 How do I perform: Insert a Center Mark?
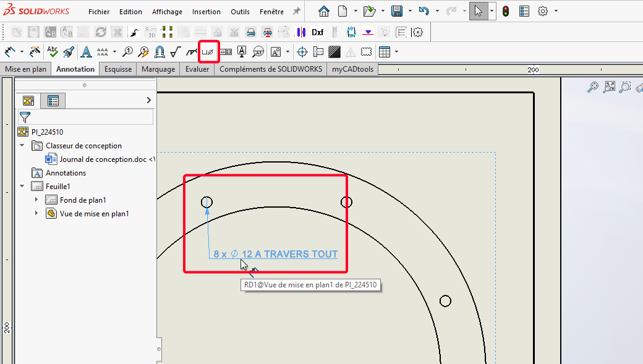click(x=302, y=52)
